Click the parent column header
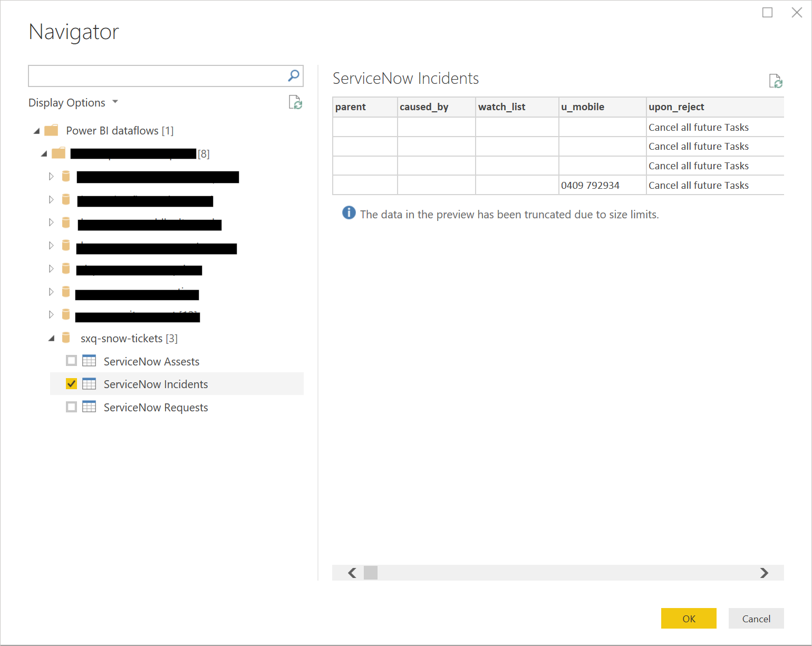This screenshot has width=812, height=646. click(x=365, y=107)
